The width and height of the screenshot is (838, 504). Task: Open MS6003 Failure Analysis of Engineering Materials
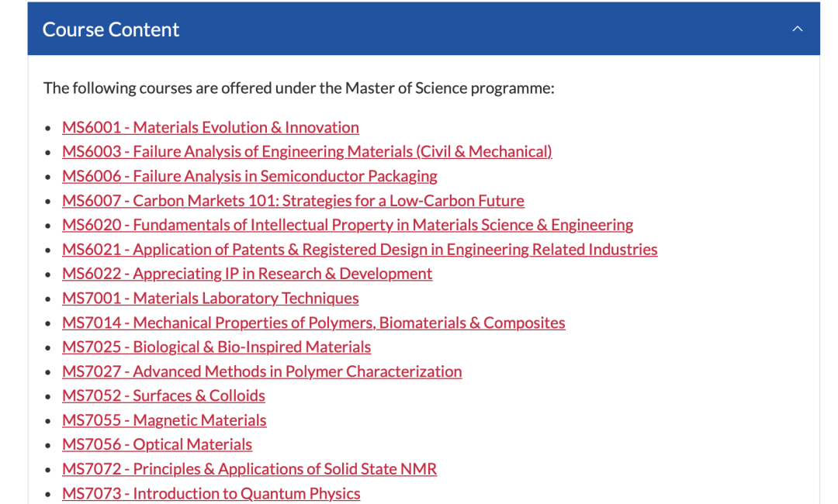(x=306, y=152)
